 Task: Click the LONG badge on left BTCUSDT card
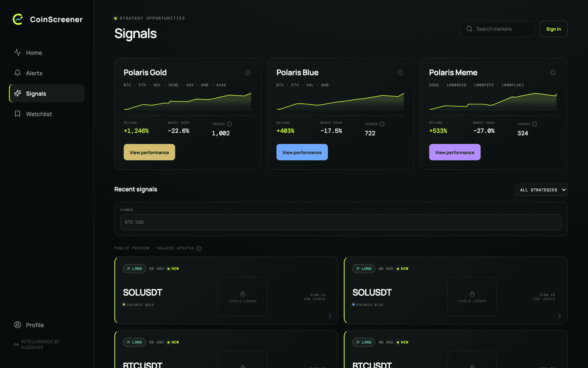(134, 342)
